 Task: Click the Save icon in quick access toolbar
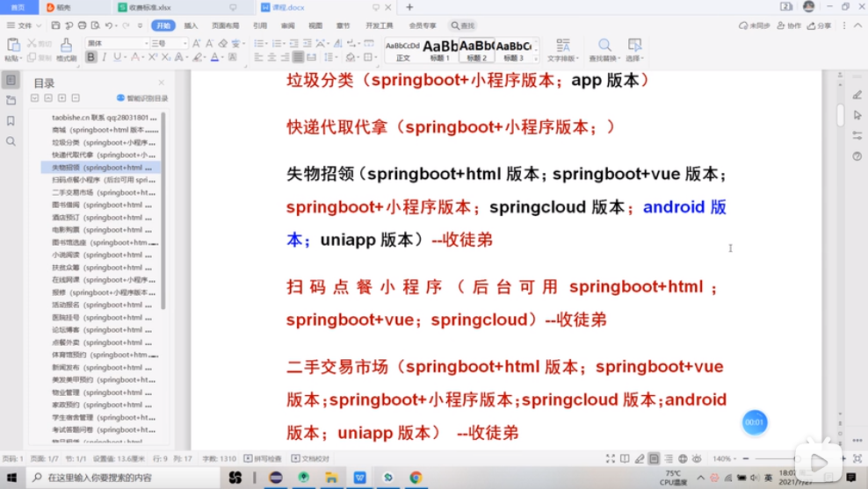(55, 25)
